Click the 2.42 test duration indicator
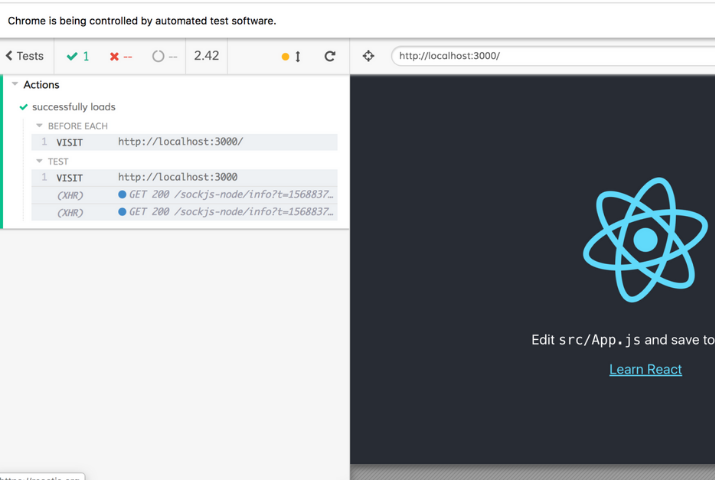 click(206, 56)
